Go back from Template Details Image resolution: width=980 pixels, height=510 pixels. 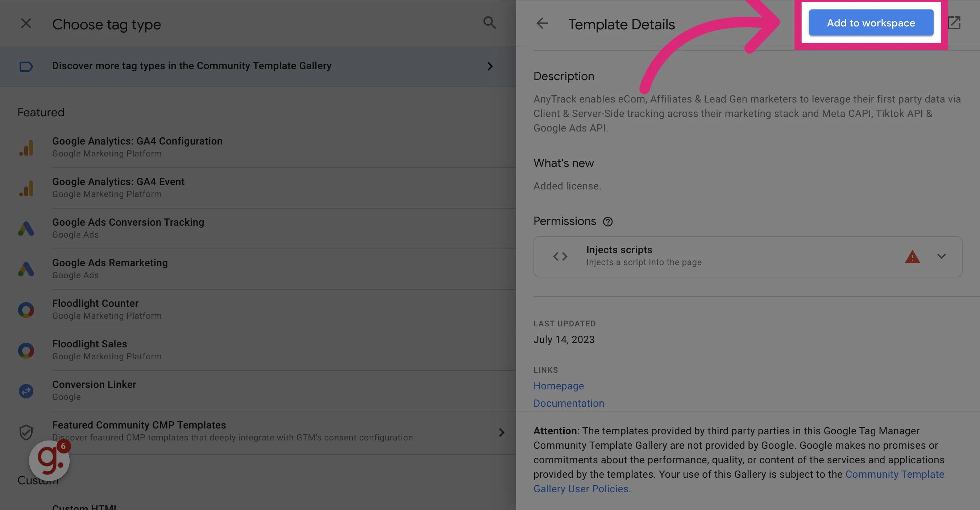[x=542, y=23]
